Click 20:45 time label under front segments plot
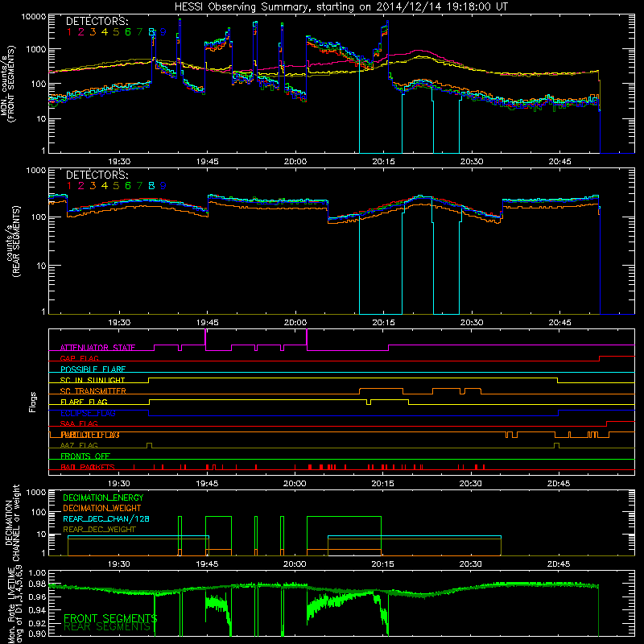 click(x=559, y=162)
